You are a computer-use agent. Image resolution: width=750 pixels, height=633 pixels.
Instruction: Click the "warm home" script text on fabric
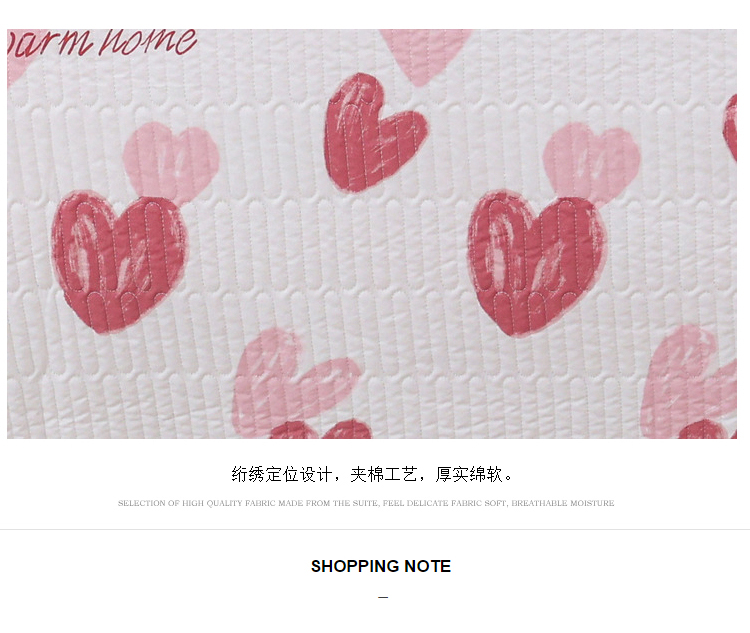[101, 42]
